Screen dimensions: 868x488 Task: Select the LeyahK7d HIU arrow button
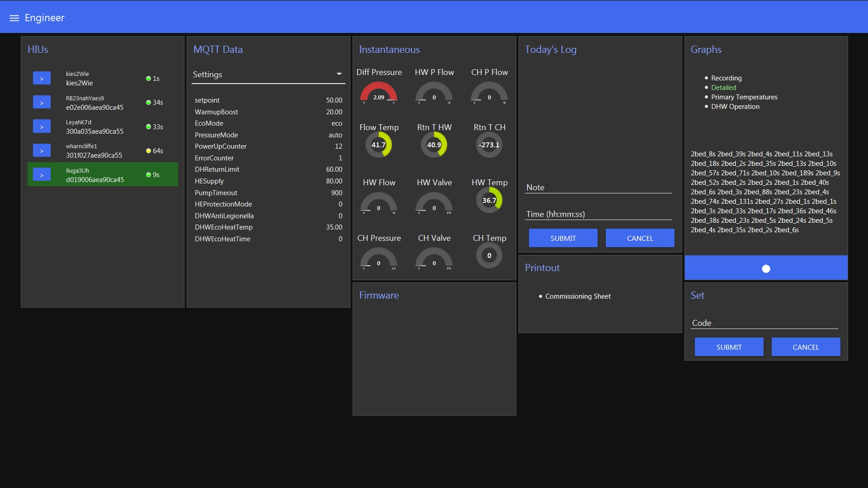click(x=42, y=127)
